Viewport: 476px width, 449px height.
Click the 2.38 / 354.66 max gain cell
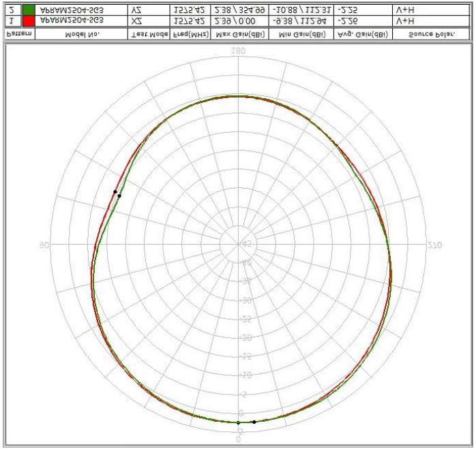pyautogui.click(x=239, y=10)
